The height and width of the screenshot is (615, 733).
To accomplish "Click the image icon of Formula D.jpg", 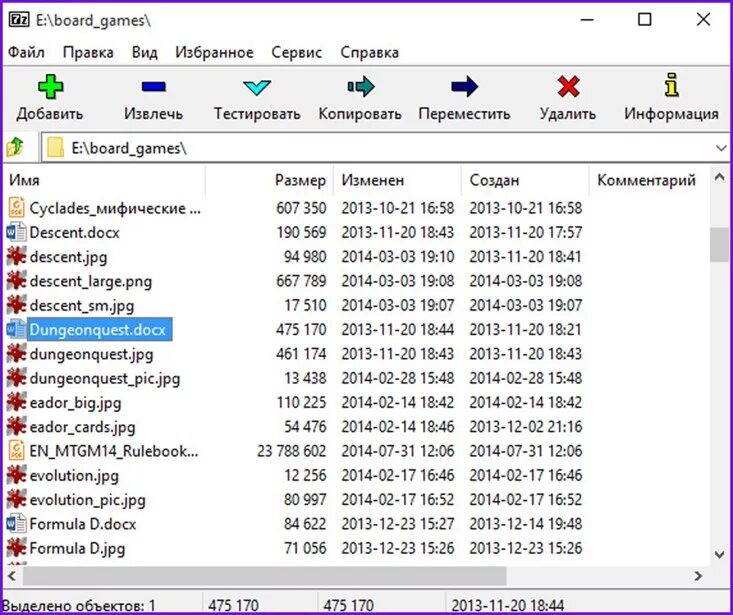I will (x=16, y=548).
